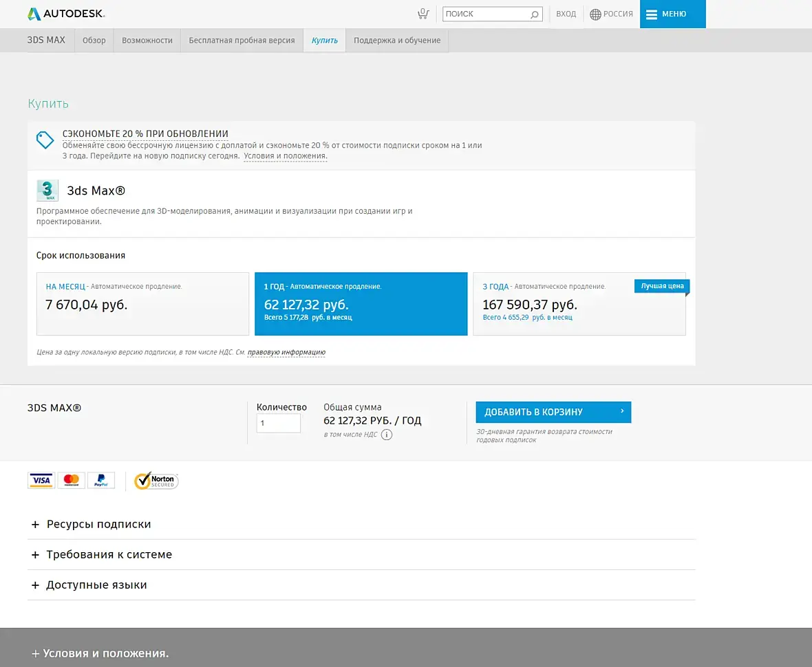Click the Visa payment icon
This screenshot has height=667, width=812.
click(x=41, y=480)
